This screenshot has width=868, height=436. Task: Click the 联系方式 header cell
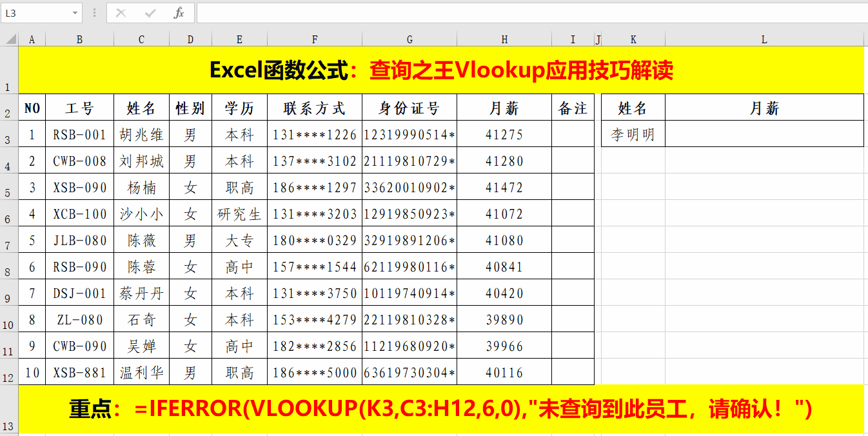coord(315,107)
